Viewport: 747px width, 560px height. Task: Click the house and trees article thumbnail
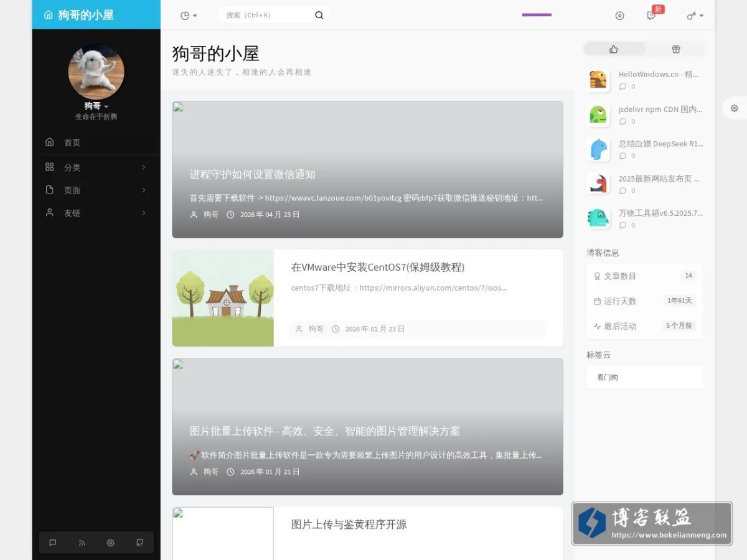coord(223,298)
